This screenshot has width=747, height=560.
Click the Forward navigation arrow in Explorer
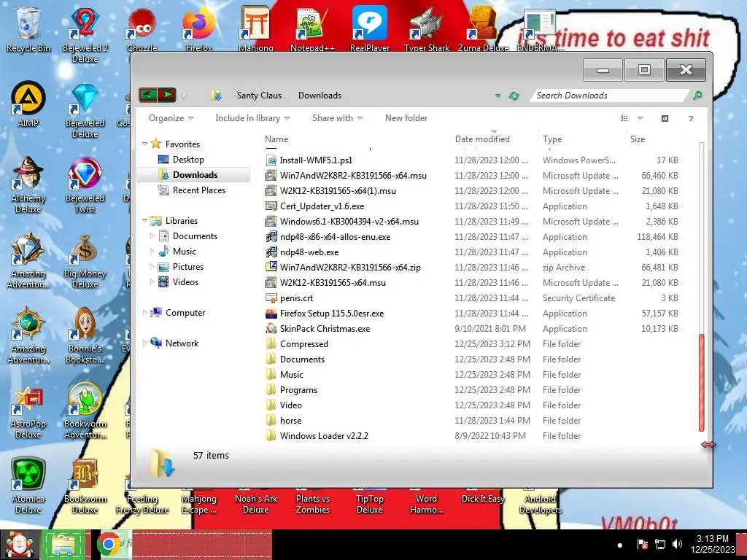tap(167, 95)
